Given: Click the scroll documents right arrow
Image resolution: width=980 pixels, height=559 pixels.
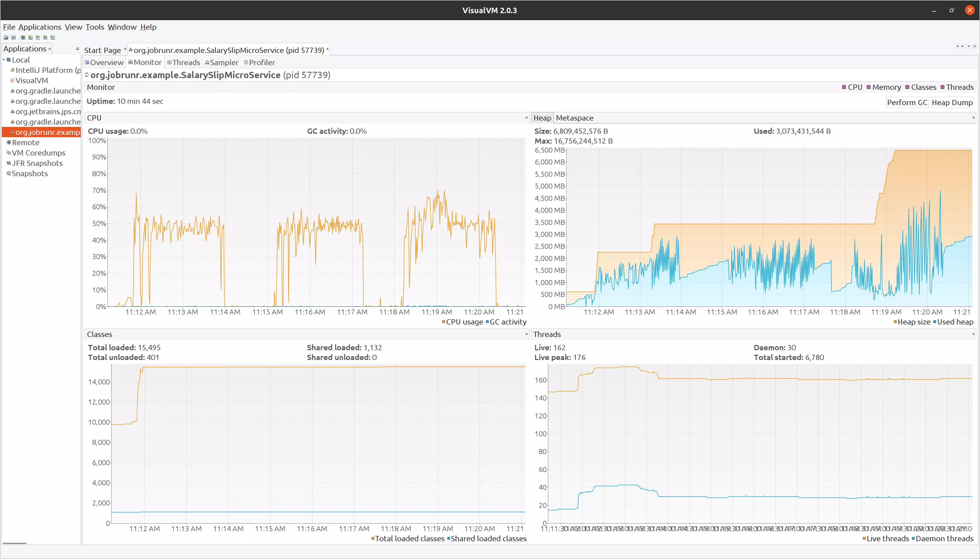Looking at the screenshot, I should point(963,46).
